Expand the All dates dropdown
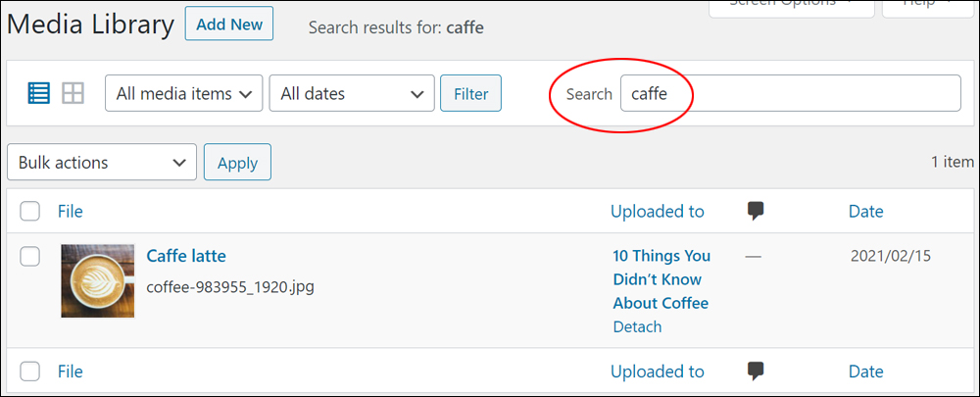Screen dimensions: 980x397 (x=352, y=93)
